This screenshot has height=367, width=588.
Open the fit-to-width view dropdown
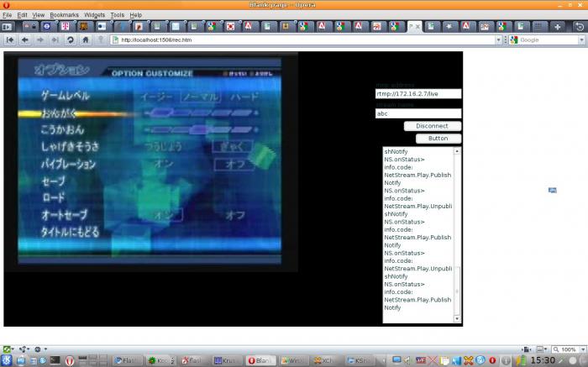coord(542,349)
